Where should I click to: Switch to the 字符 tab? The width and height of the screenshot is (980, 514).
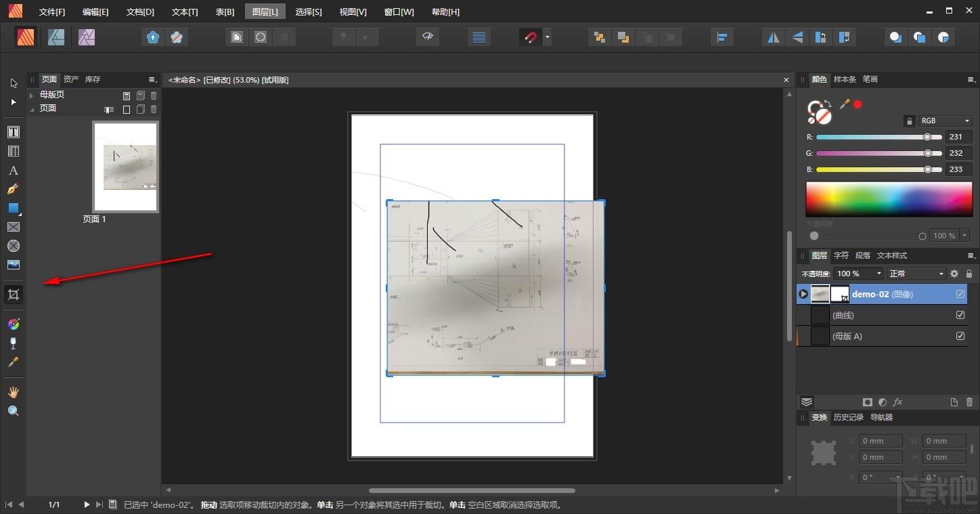pos(841,255)
